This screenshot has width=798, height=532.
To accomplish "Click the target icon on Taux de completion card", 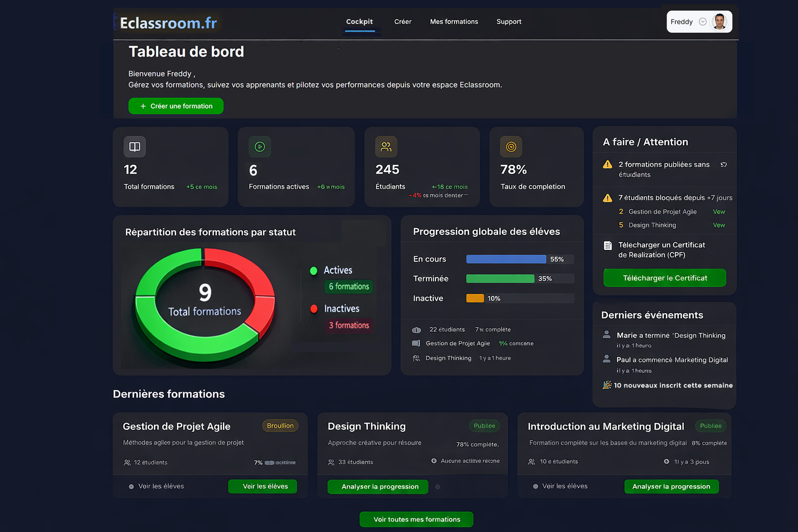I will (511, 147).
